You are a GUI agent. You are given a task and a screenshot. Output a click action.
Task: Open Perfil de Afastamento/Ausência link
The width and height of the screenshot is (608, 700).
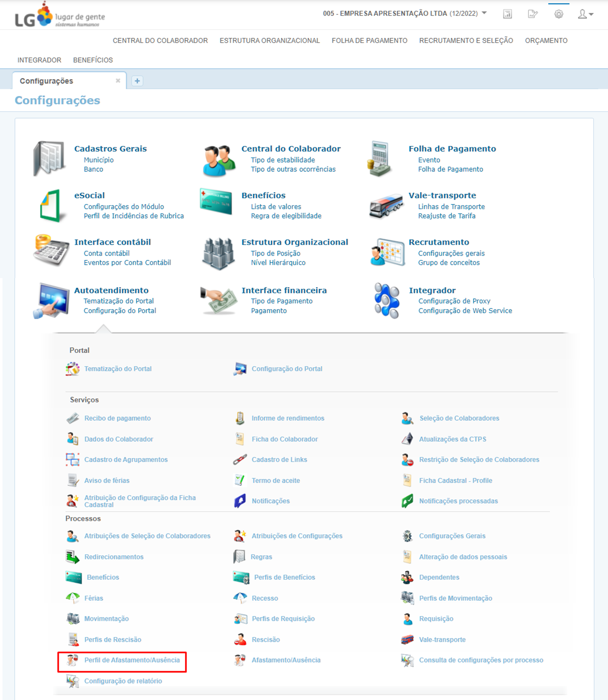pyautogui.click(x=132, y=660)
